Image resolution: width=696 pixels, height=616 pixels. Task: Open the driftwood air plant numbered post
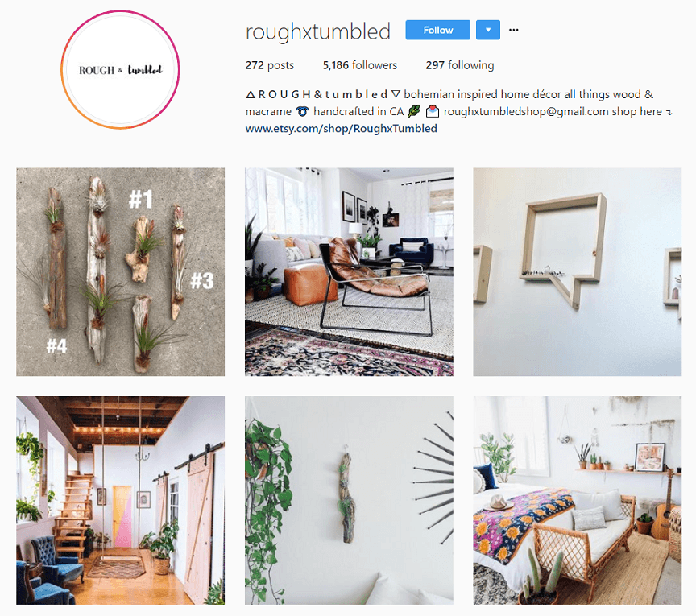[120, 272]
